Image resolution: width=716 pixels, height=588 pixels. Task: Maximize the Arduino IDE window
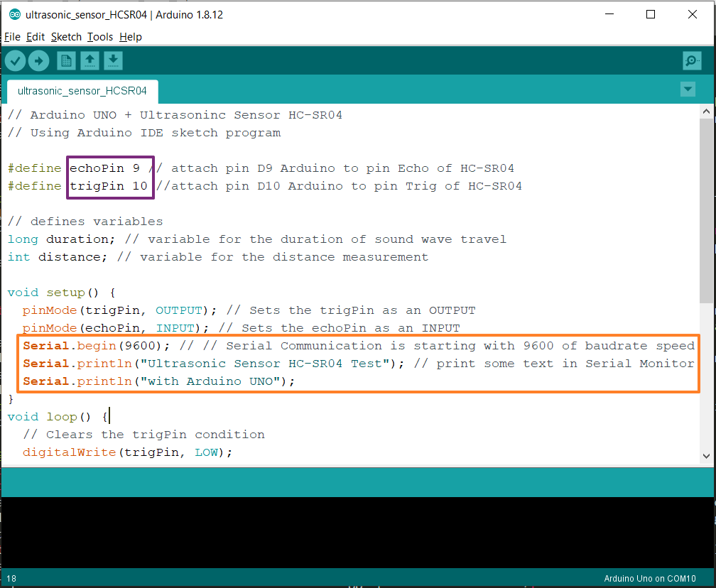click(x=651, y=14)
